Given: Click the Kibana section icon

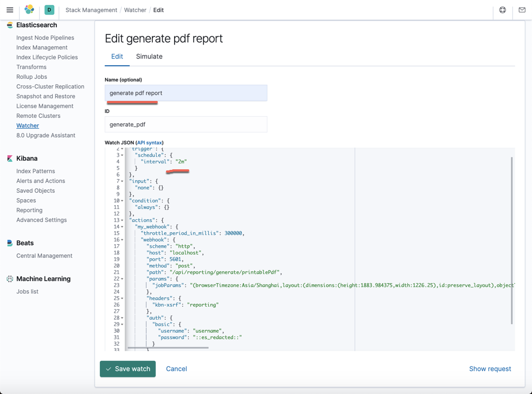Looking at the screenshot, I should (10, 158).
